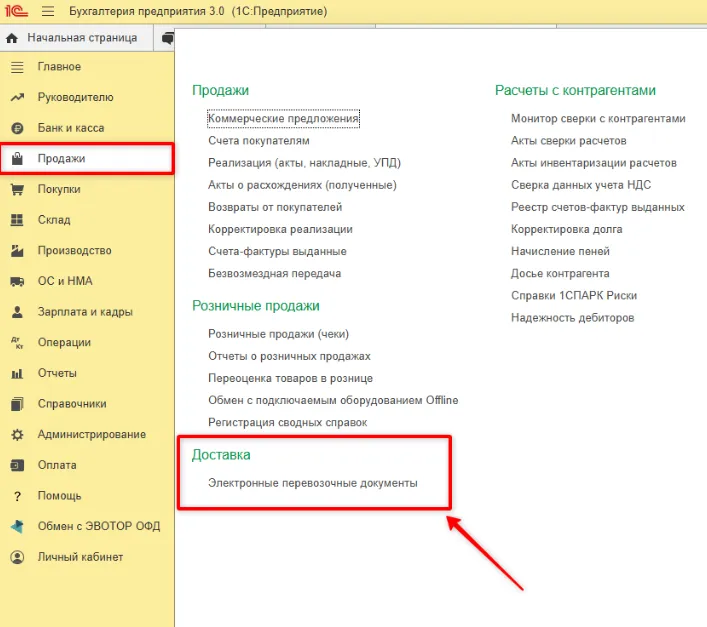
Task: Open the Банк и касса section
Action: click(x=71, y=128)
